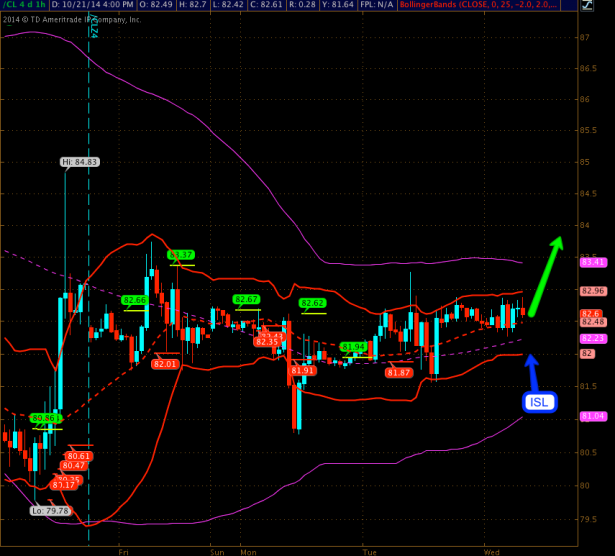The width and height of the screenshot is (615, 556).
Task: Select the blue ISL annotation label
Action: point(540,401)
